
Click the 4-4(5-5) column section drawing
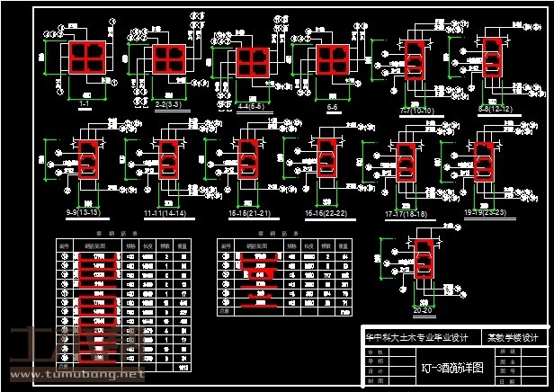(x=252, y=63)
